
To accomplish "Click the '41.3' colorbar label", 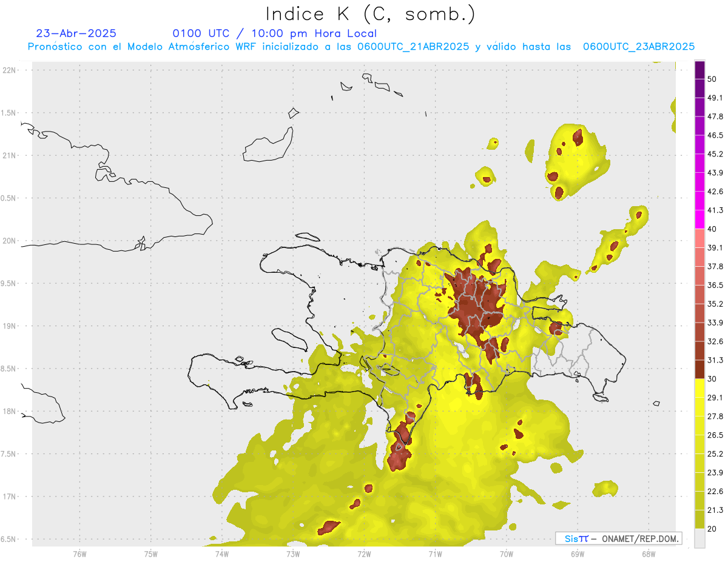I will pos(715,210).
